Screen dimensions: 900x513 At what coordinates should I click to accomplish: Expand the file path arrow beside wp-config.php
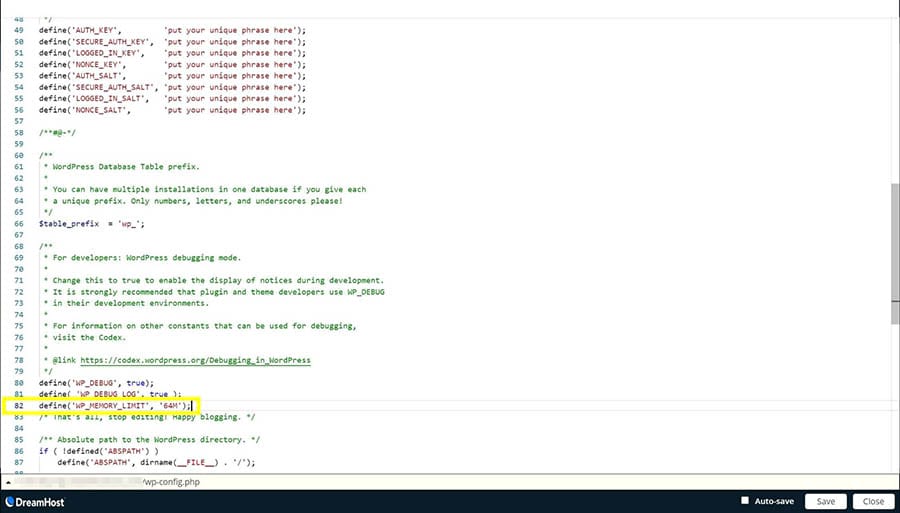[8, 481]
